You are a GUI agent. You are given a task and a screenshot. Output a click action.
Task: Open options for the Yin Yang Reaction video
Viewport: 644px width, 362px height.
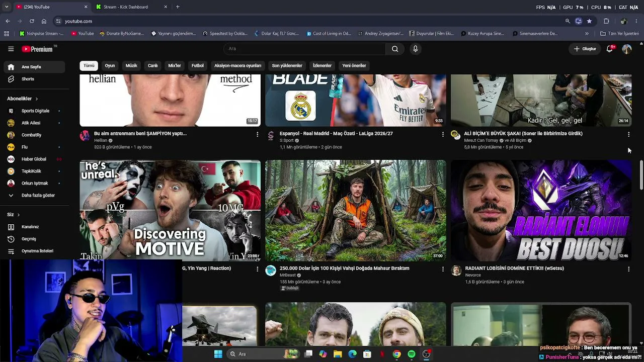coord(257,269)
